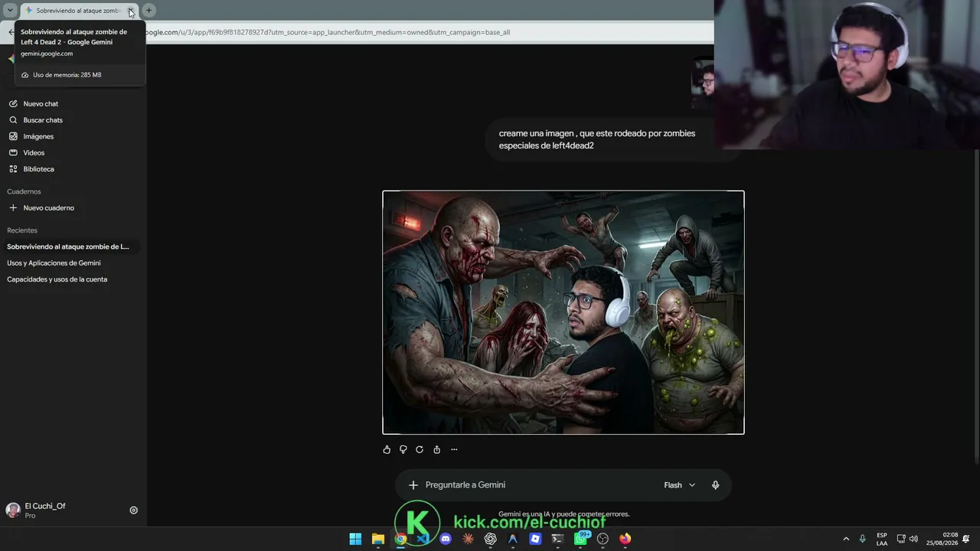The height and width of the screenshot is (551, 980).
Task: Expand the Flash model selector
Action: [680, 485]
